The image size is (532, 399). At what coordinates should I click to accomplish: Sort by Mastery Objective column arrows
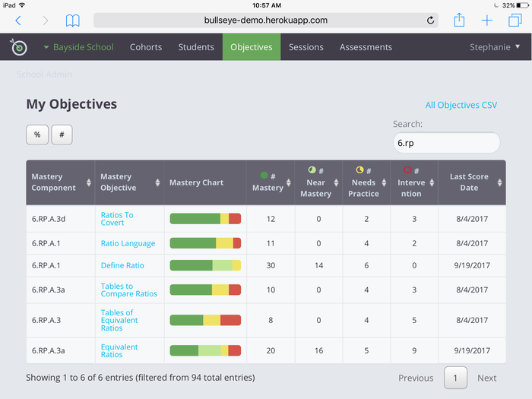click(158, 182)
